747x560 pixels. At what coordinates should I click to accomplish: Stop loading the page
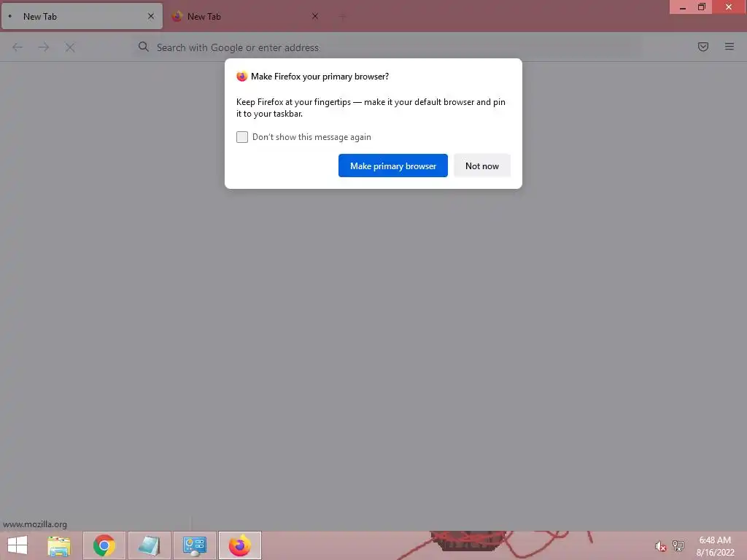[x=70, y=47]
